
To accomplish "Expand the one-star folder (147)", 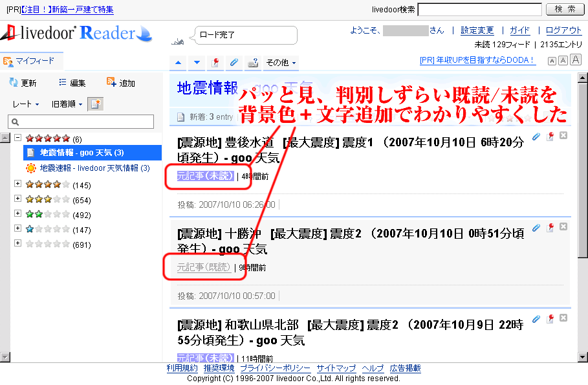I will pos(17,228).
